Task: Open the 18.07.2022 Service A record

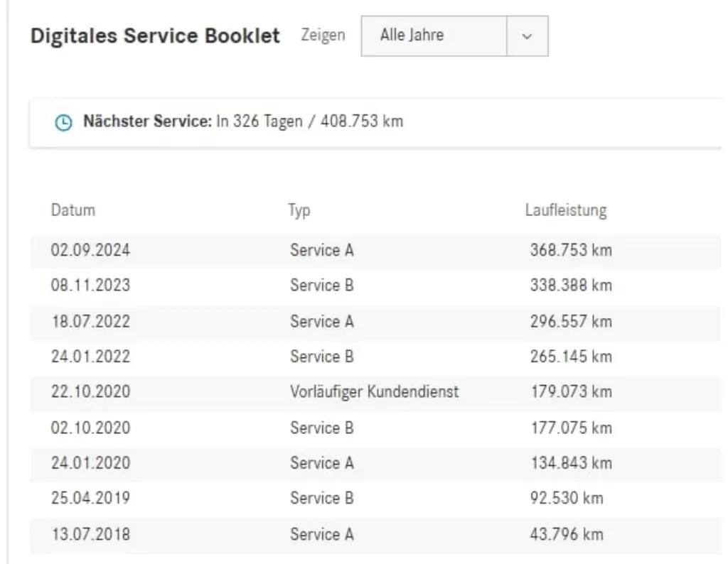Action: coord(376,322)
